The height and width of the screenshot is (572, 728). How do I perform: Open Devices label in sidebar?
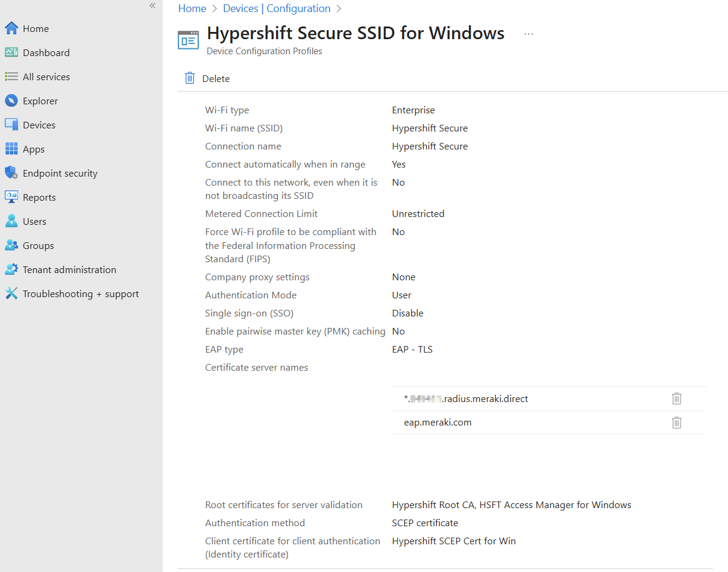(x=39, y=125)
